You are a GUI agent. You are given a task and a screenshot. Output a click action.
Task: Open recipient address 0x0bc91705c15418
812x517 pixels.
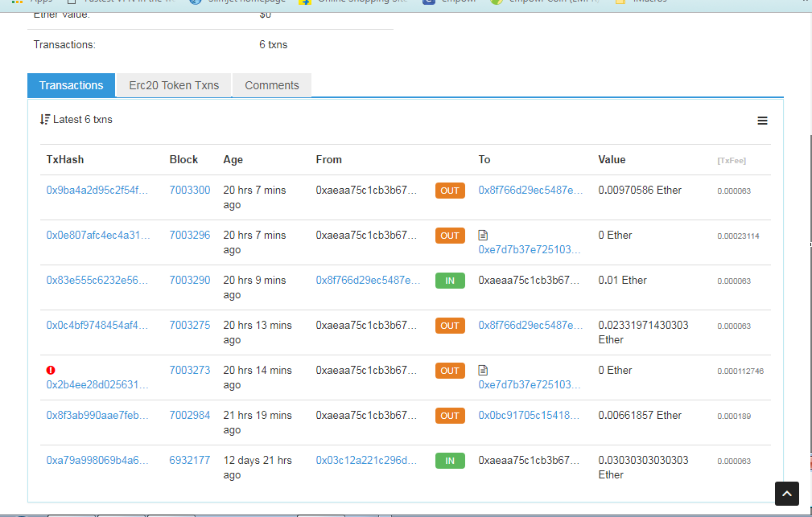tap(529, 415)
